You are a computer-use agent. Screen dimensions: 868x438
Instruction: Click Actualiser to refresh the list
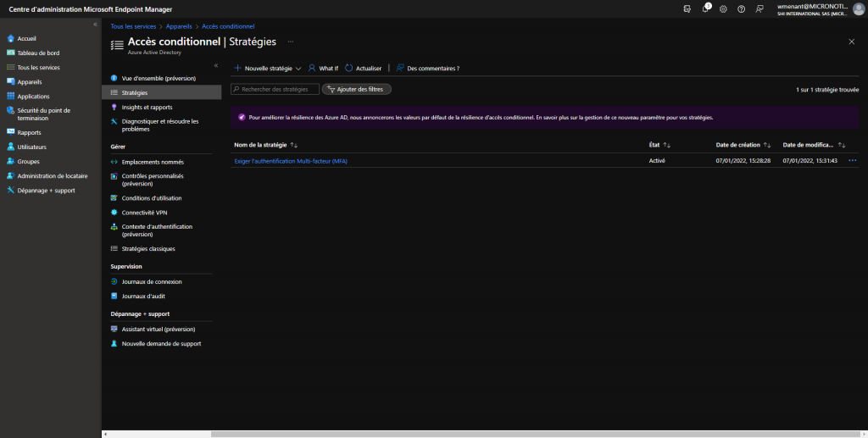point(363,68)
